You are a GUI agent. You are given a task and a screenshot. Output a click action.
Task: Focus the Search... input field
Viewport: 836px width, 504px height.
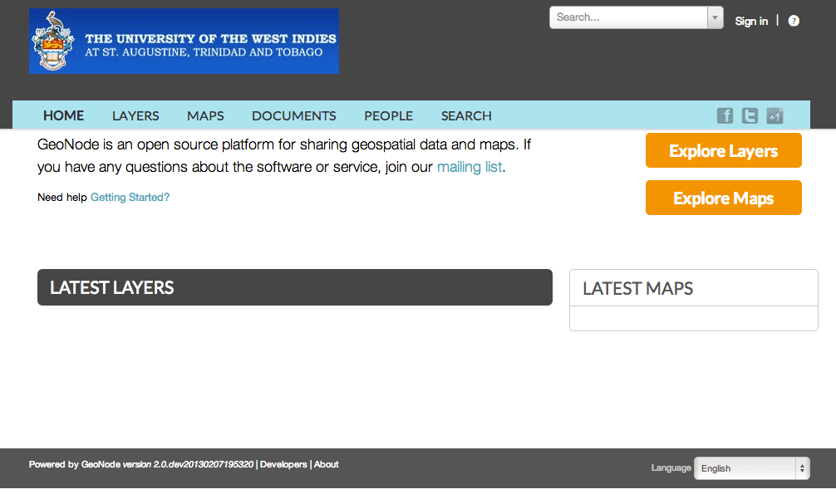[628, 17]
